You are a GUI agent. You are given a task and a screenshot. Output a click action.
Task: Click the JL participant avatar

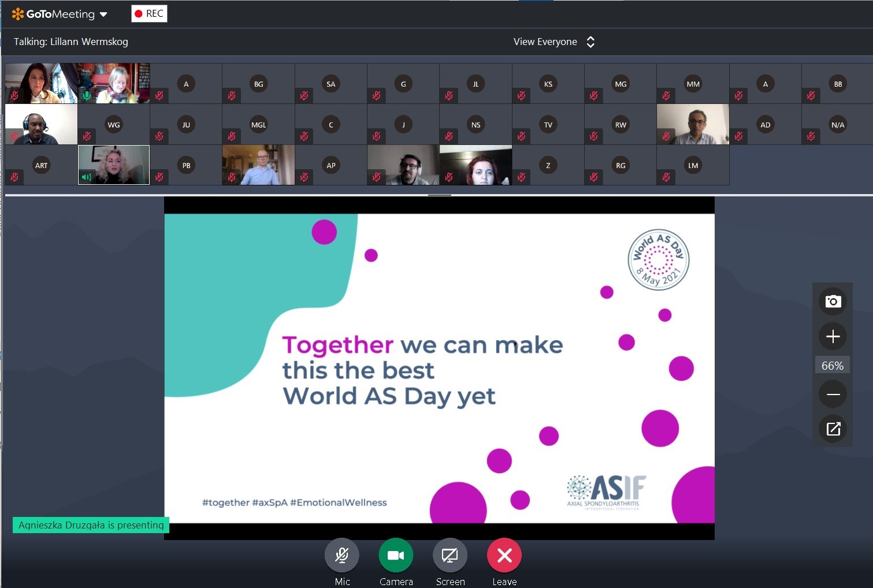pos(475,84)
